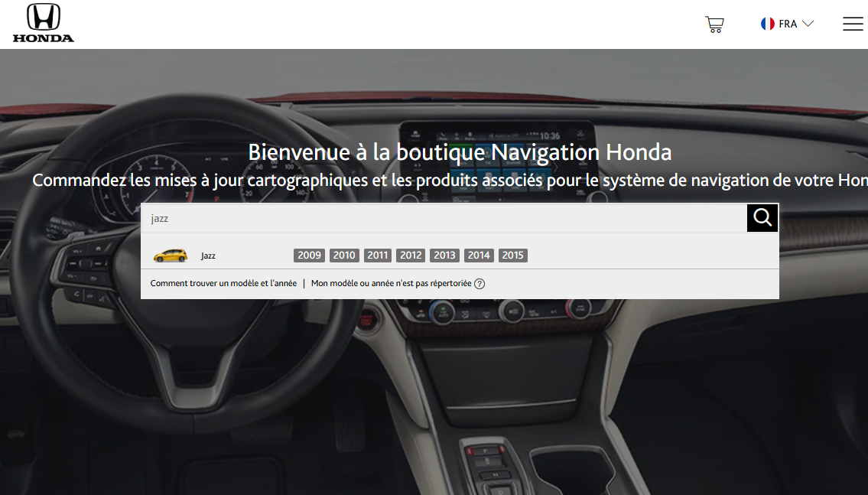
Task: Open 'Comment trouver un modèle et l'année' link
Action: [223, 284]
